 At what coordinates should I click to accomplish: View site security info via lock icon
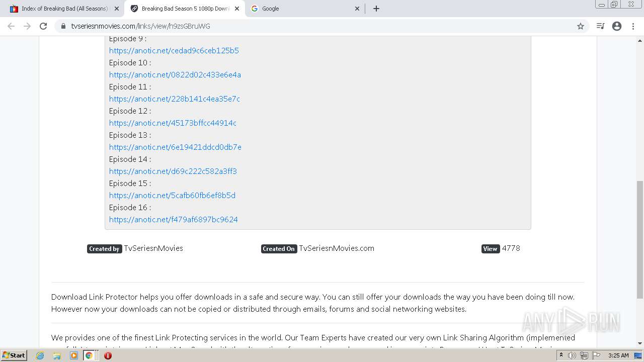pyautogui.click(x=63, y=26)
